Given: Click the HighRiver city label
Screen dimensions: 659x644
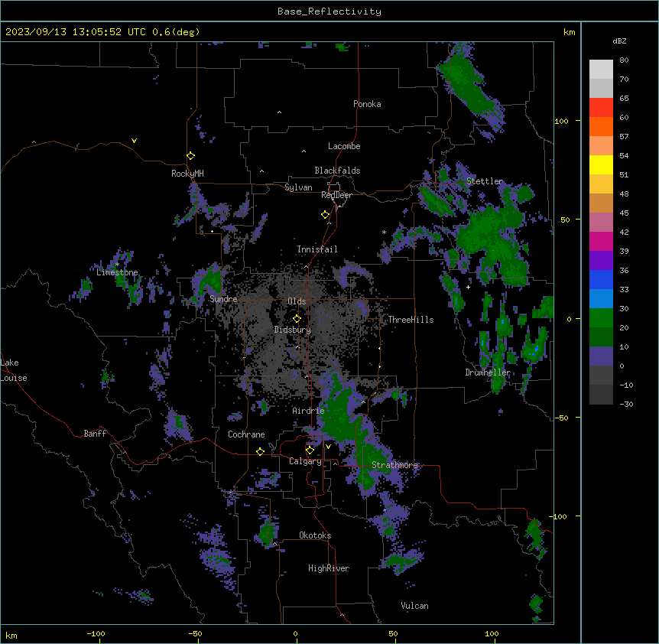Looking at the screenshot, I should (329, 568).
